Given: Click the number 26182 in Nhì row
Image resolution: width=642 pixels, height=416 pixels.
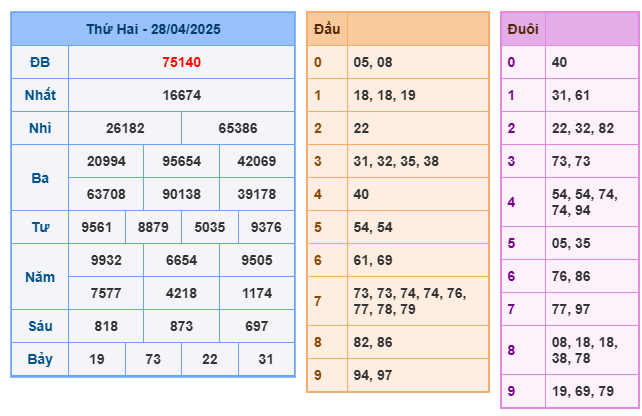Looking at the screenshot, I should [125, 128].
